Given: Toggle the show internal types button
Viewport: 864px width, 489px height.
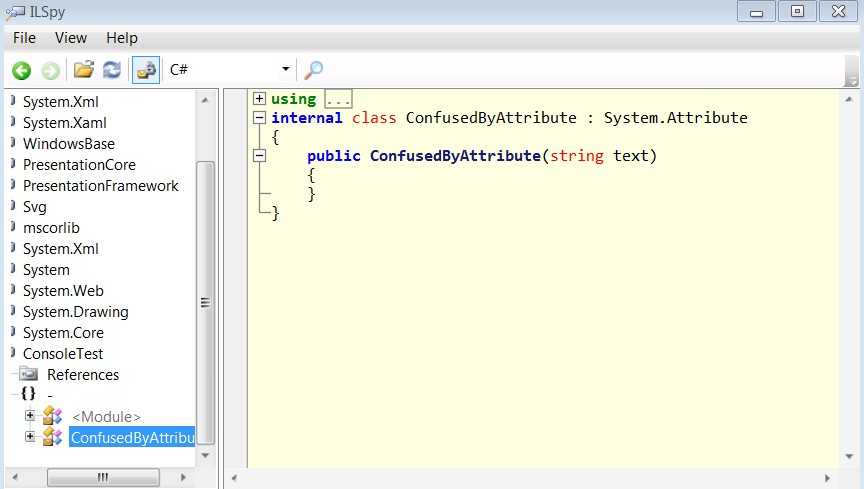Looking at the screenshot, I should tap(146, 70).
